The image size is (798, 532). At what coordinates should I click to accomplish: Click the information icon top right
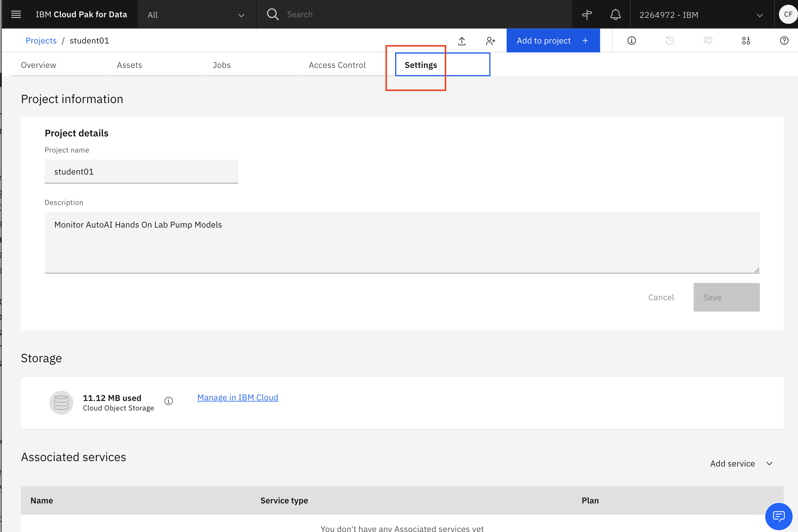pyautogui.click(x=632, y=41)
